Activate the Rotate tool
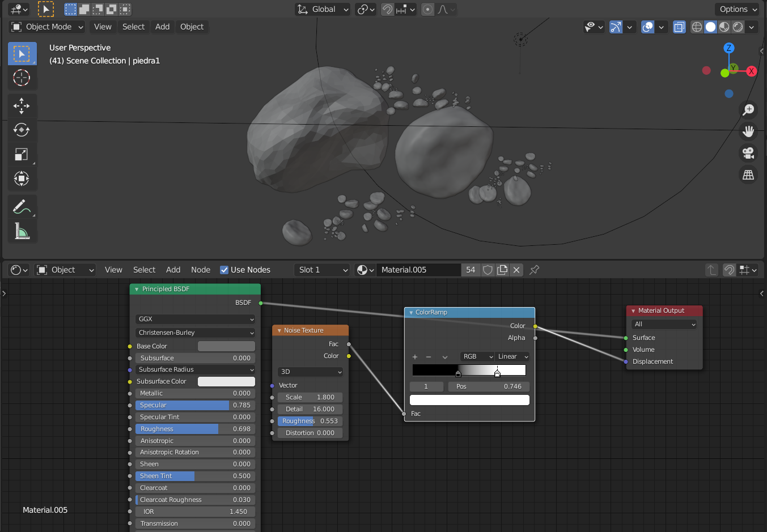 pos(22,130)
